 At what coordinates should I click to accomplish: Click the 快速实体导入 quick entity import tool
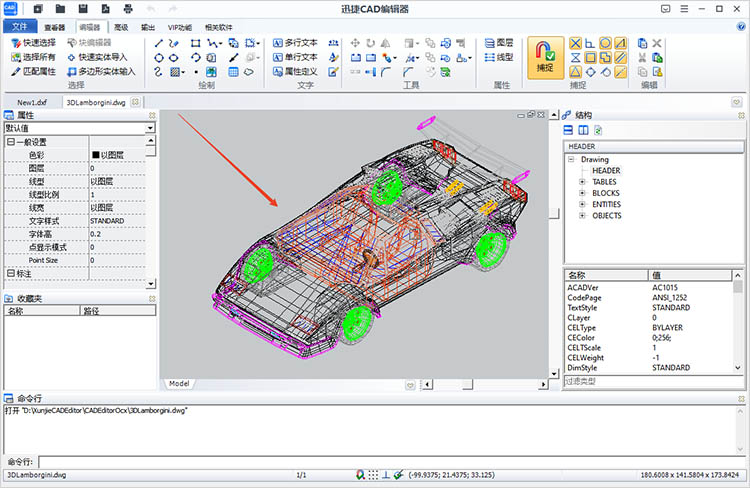pos(100,58)
